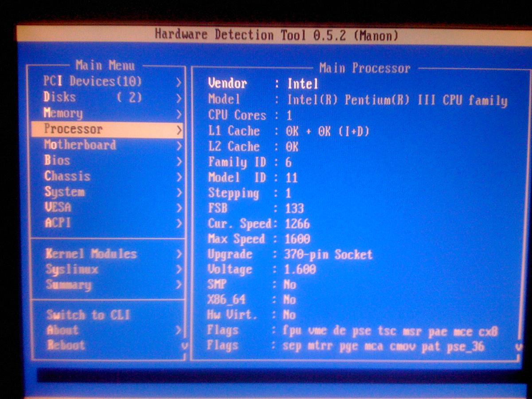Click the flags line starting with fpu
Screen dimensions: 532x399
click(390, 331)
